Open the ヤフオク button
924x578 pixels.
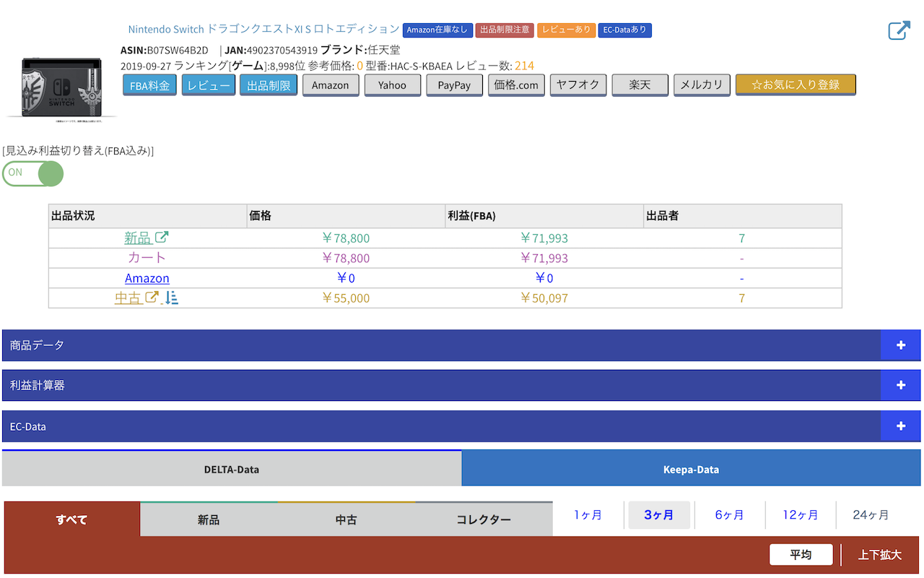[578, 85]
